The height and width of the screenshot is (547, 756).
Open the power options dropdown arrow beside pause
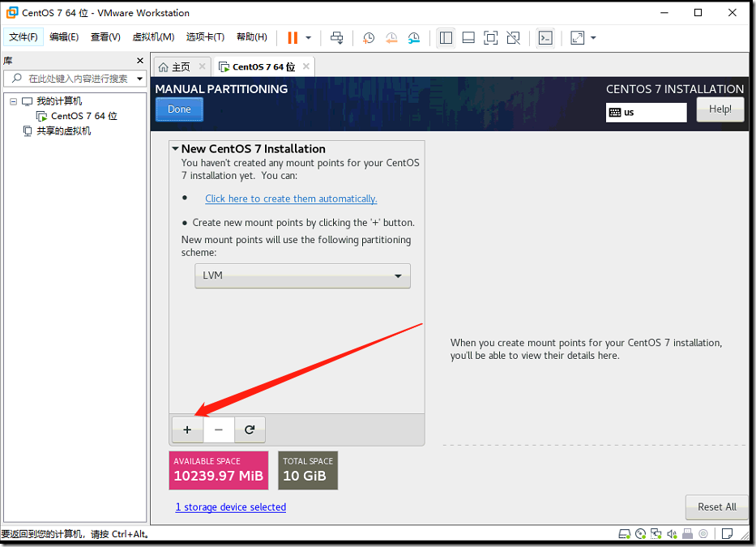(x=309, y=37)
